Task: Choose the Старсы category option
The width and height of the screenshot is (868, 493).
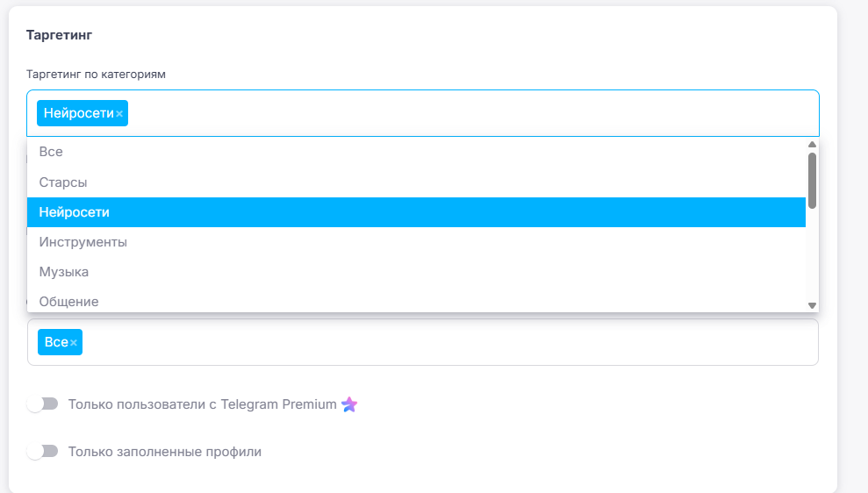Action: (x=63, y=182)
